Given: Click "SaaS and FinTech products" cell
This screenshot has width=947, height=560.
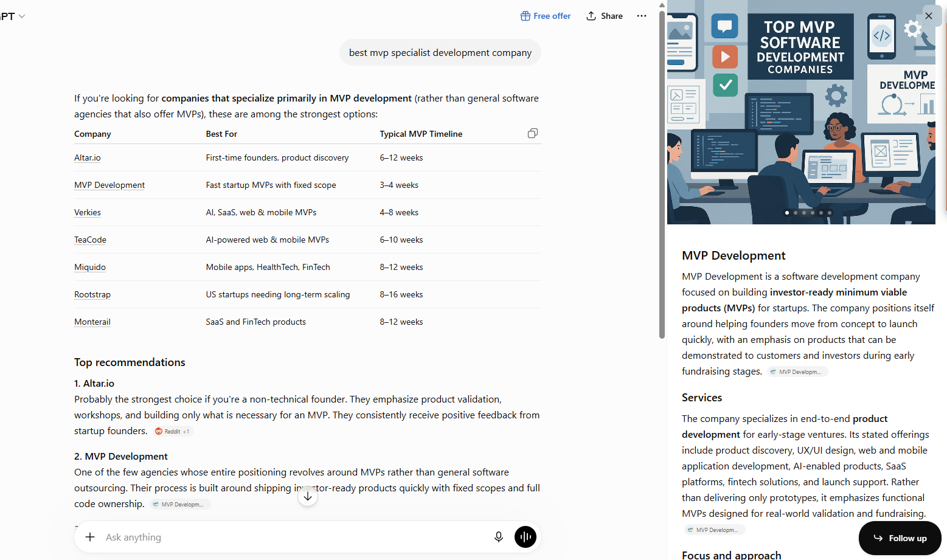Looking at the screenshot, I should (255, 322).
